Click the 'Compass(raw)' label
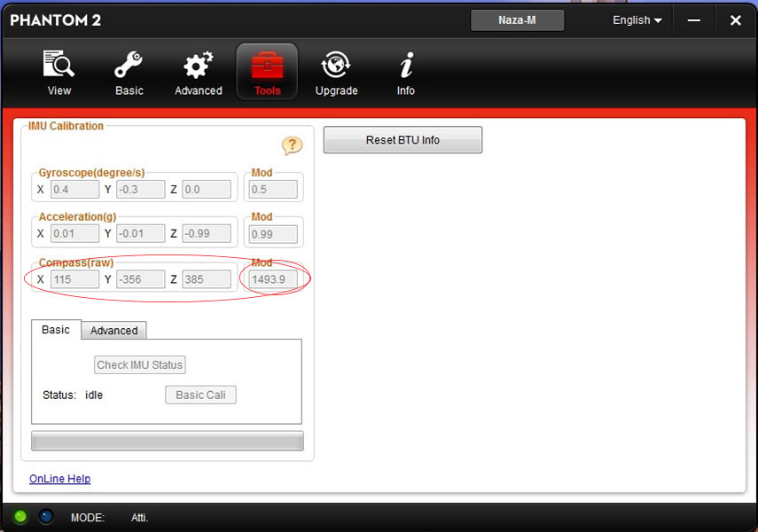The height and width of the screenshot is (532, 758). pos(76,262)
